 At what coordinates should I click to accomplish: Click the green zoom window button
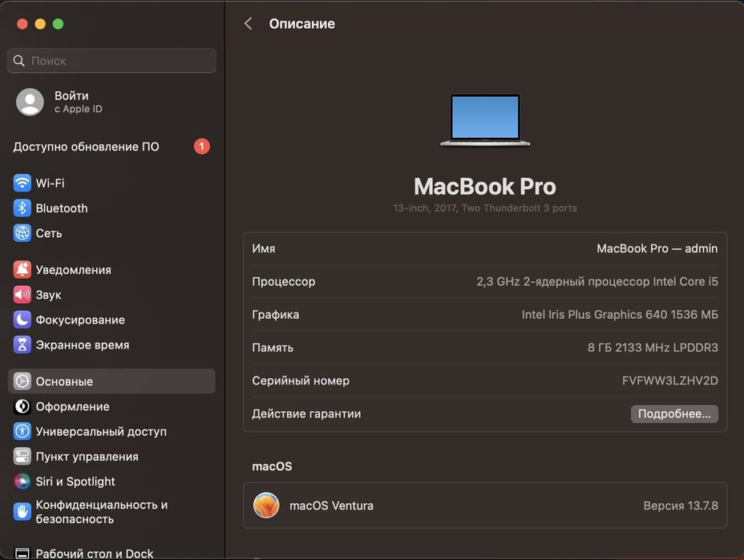click(58, 24)
